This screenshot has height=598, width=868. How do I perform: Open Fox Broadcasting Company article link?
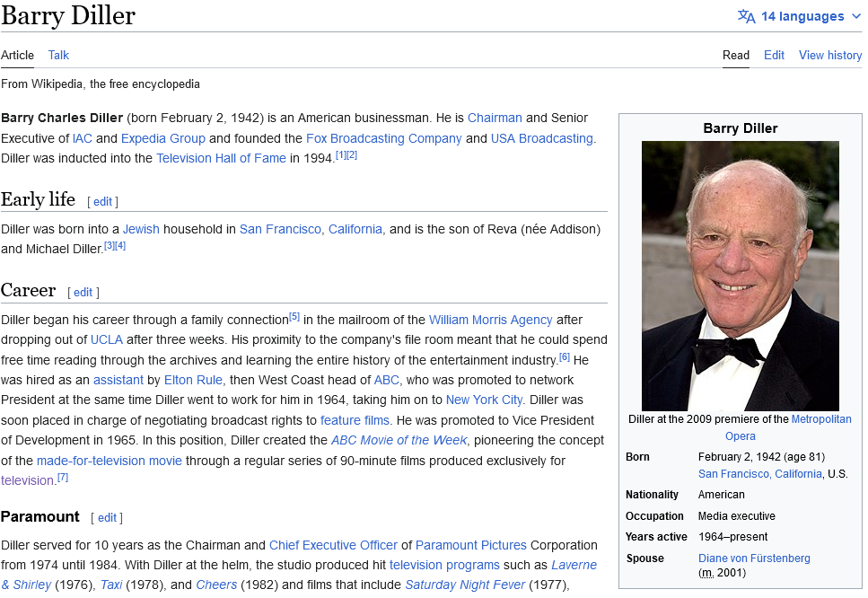(383, 138)
